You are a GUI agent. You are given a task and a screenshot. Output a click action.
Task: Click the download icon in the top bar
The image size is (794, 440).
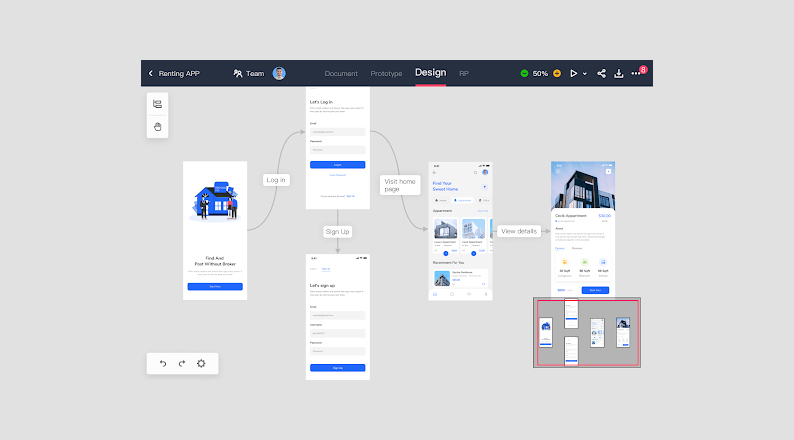pos(618,73)
